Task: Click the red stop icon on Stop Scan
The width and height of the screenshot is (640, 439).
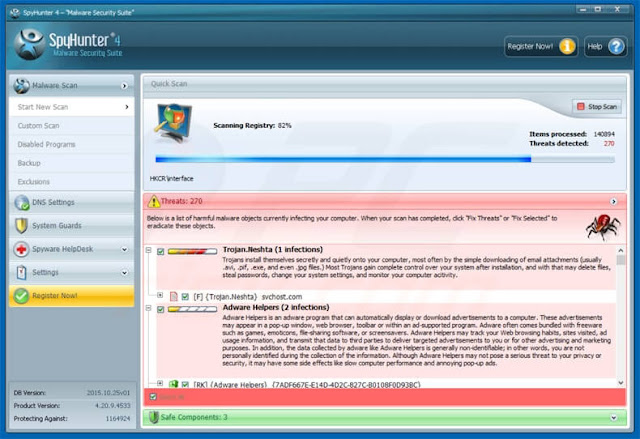Action: (x=580, y=106)
